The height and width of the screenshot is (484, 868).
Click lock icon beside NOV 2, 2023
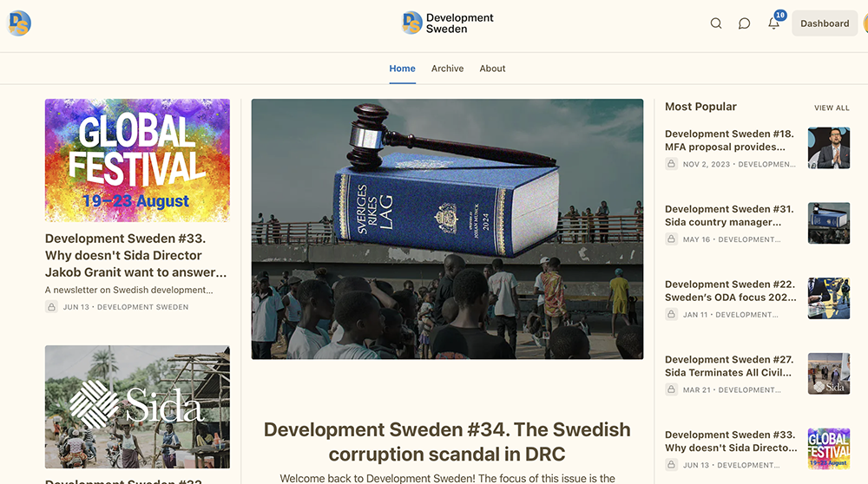pyautogui.click(x=671, y=164)
